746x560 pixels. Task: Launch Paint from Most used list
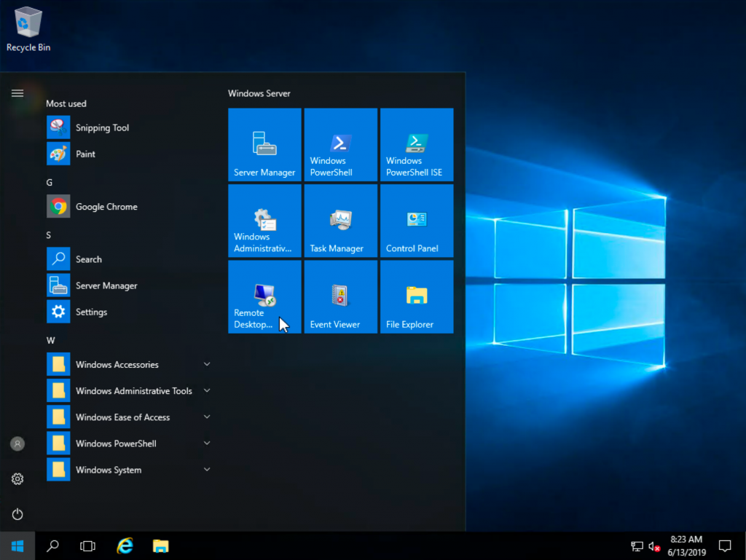click(130, 154)
